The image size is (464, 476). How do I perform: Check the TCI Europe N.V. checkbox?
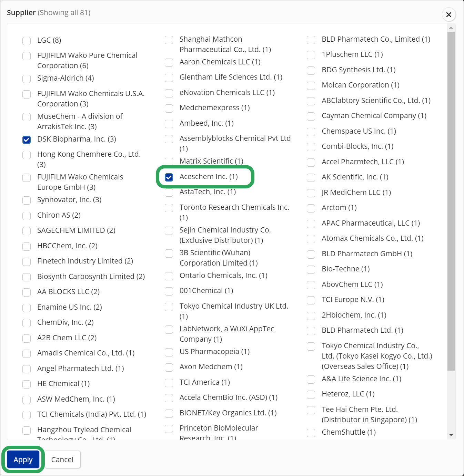pos(311,300)
